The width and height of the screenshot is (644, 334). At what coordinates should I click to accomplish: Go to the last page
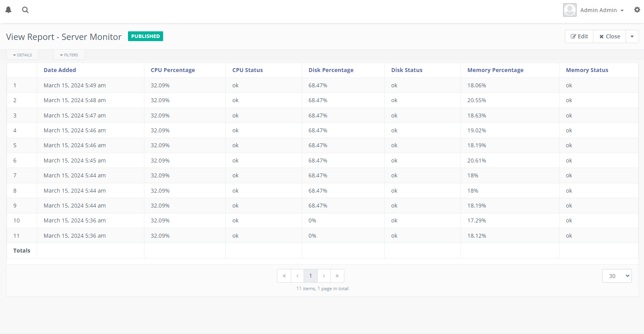(x=337, y=276)
